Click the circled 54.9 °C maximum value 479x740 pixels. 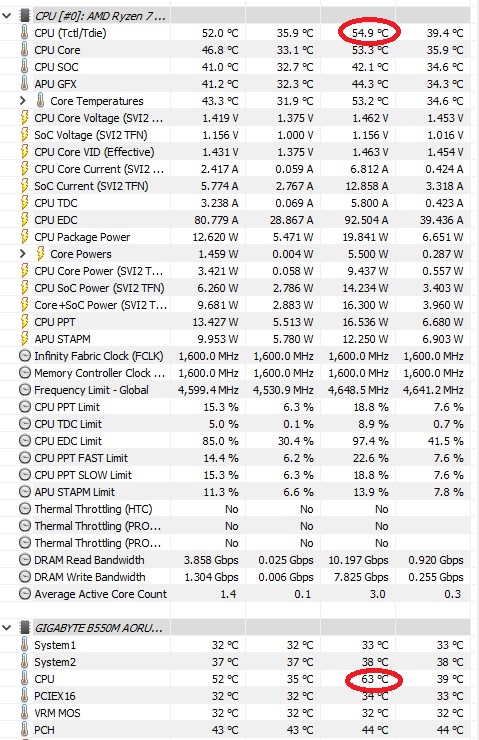370,33
